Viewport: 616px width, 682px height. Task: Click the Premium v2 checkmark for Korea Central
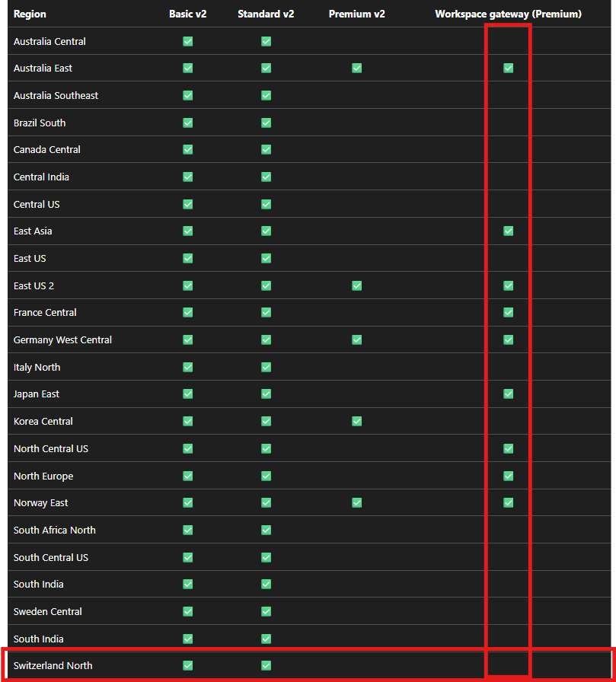click(356, 421)
